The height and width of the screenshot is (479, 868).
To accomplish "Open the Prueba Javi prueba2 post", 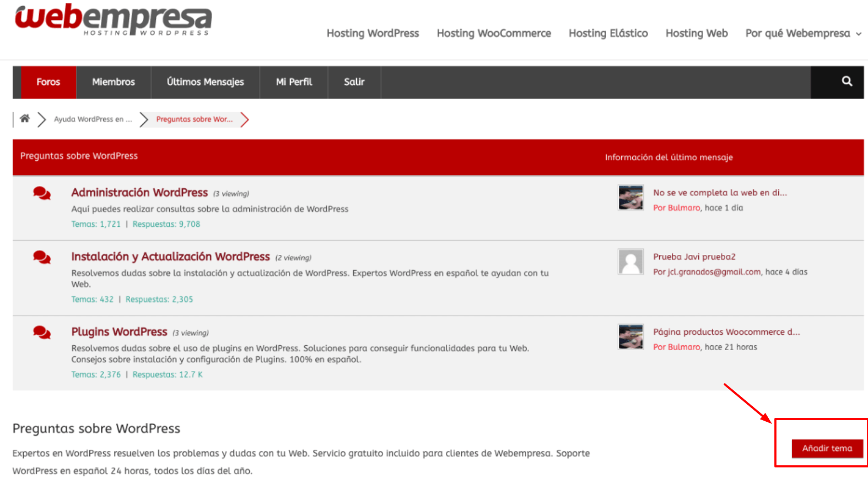I will coord(694,257).
